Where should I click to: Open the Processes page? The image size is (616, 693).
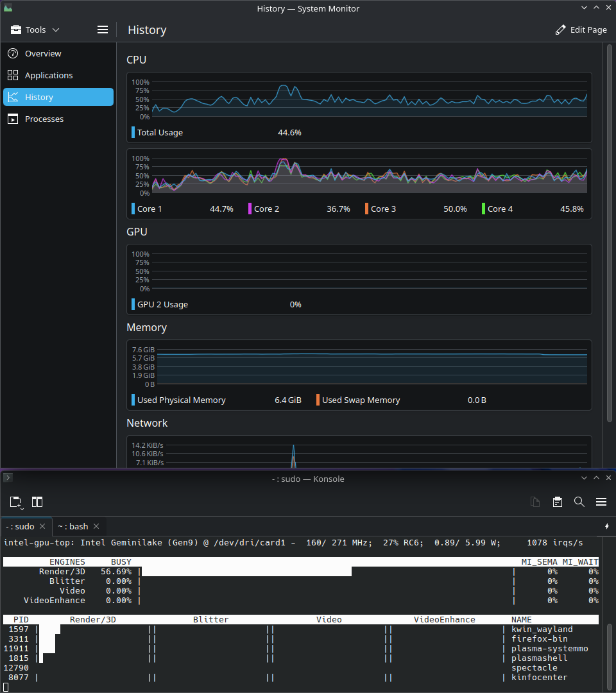(x=44, y=119)
